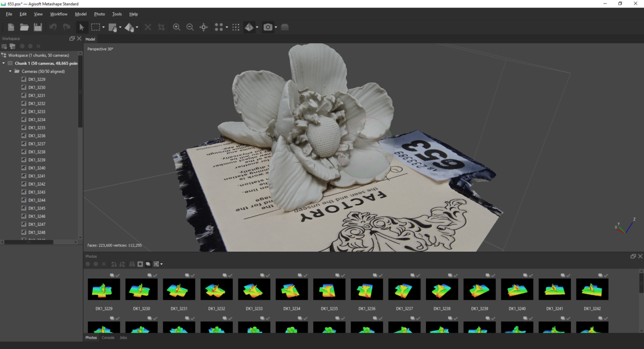Click the Zoom Out magnifier icon

click(190, 27)
